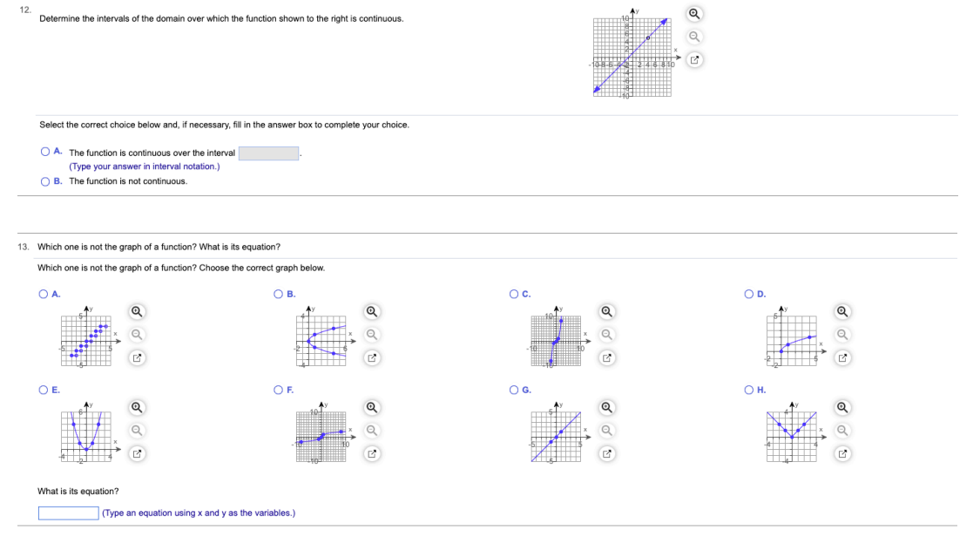Select choice A for question 12

(44, 151)
